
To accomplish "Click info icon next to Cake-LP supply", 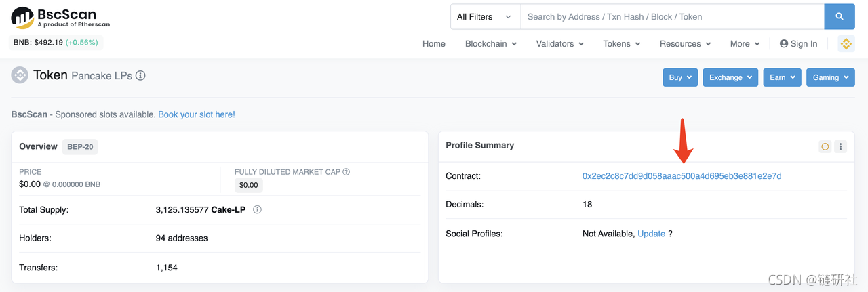I will [x=258, y=210].
